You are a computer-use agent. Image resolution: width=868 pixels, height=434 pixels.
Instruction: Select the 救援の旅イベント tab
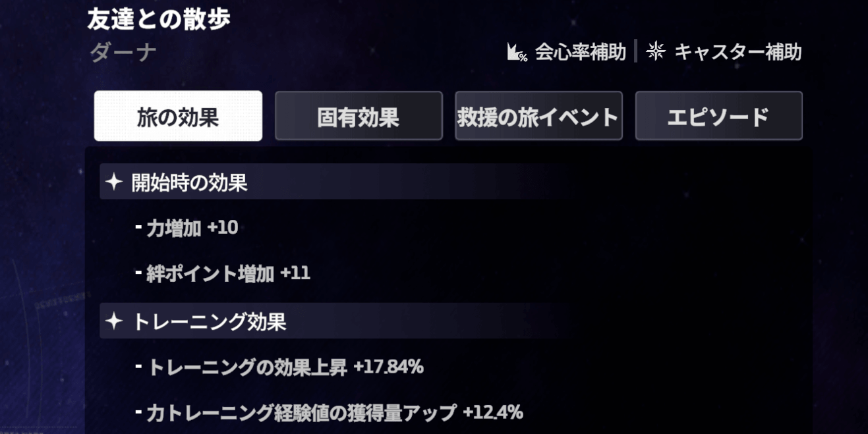(538, 115)
